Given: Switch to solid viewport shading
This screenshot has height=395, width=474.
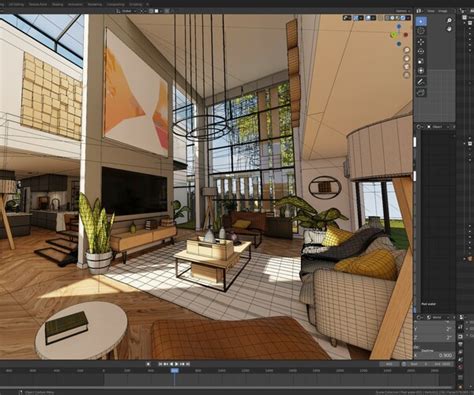Looking at the screenshot, I should 392,18.
